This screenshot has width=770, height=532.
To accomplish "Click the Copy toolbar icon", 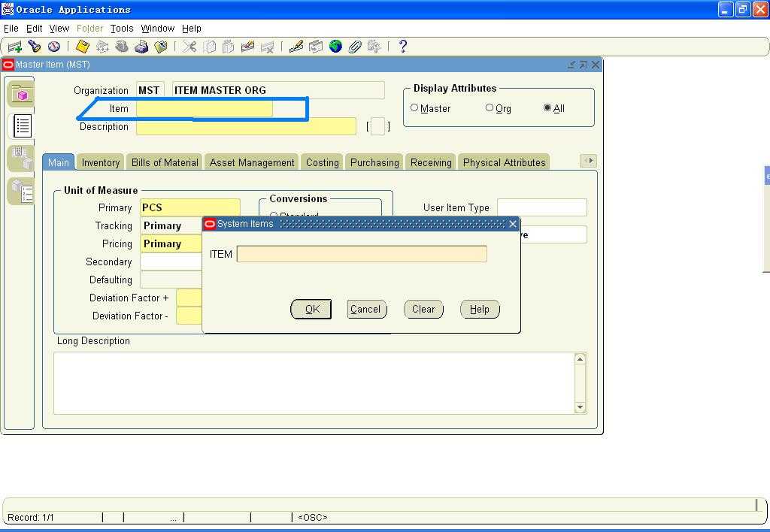I will (210, 47).
